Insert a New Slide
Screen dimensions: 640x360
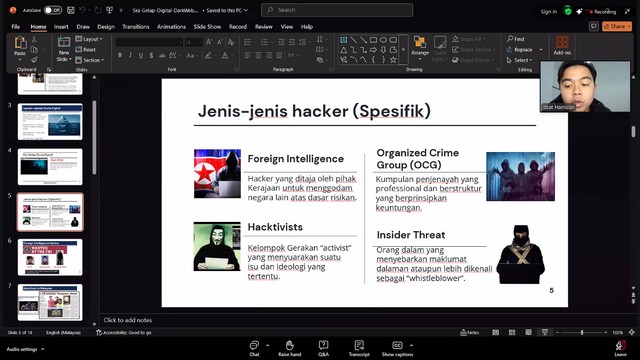coord(64,49)
